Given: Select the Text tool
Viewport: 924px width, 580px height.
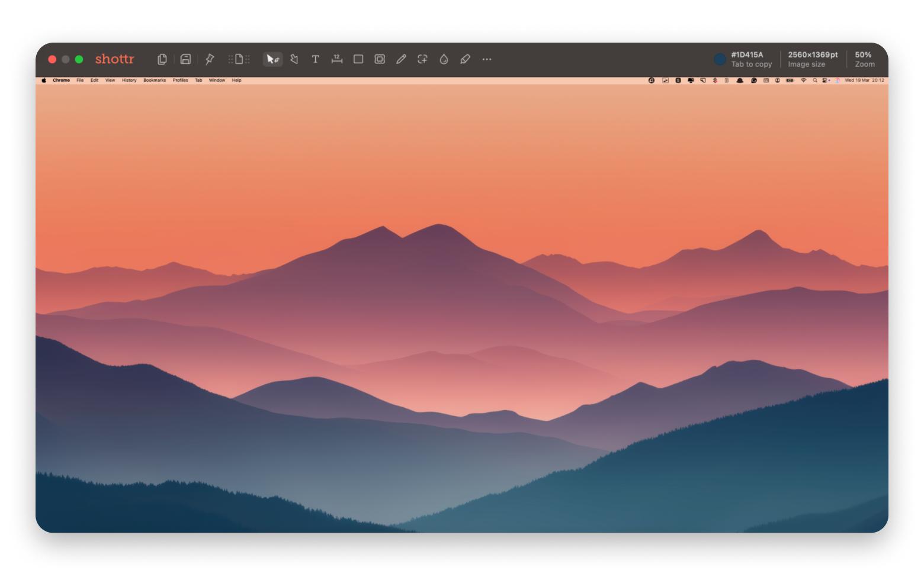Looking at the screenshot, I should pos(316,59).
